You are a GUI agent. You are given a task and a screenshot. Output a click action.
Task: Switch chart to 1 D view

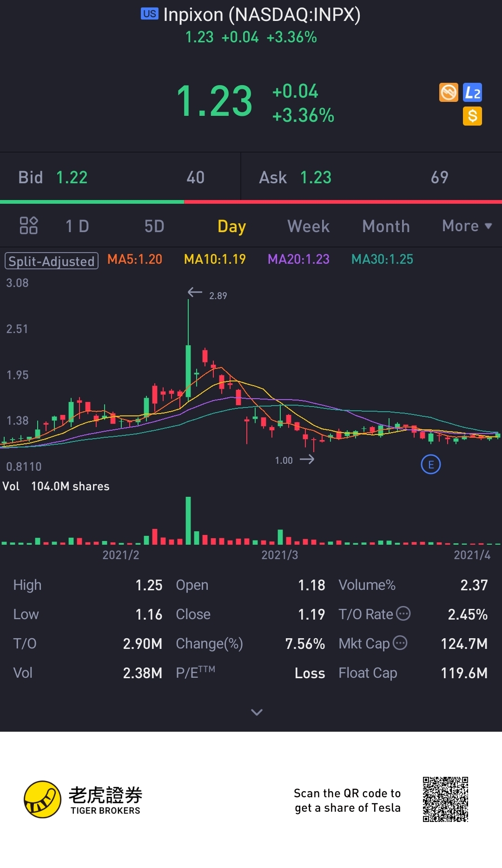click(x=77, y=226)
